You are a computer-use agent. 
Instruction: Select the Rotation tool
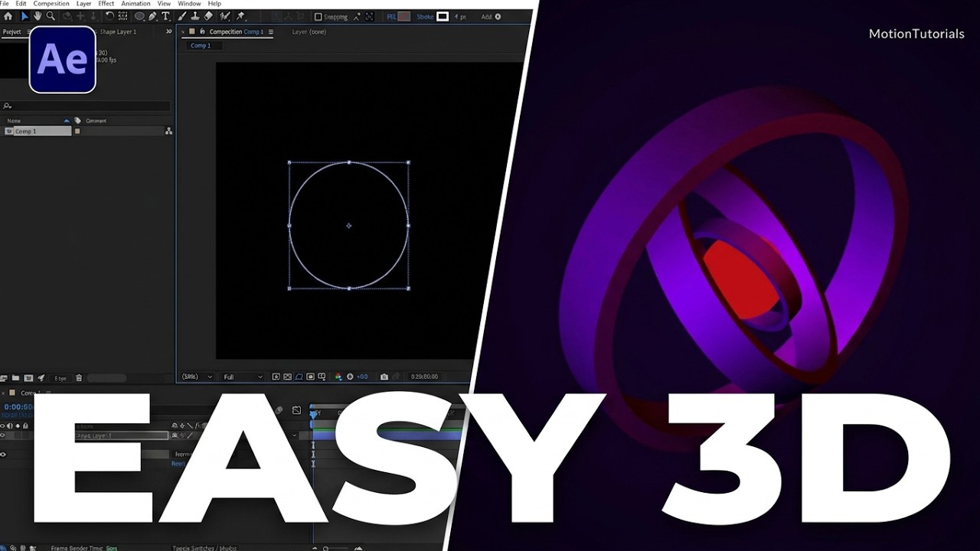pos(109,16)
